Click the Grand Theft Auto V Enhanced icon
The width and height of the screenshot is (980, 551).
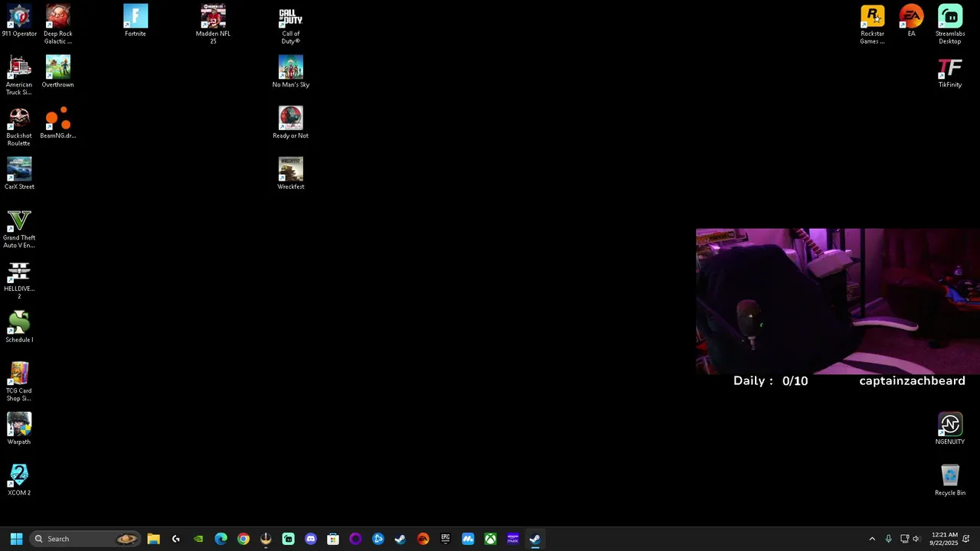19,229
